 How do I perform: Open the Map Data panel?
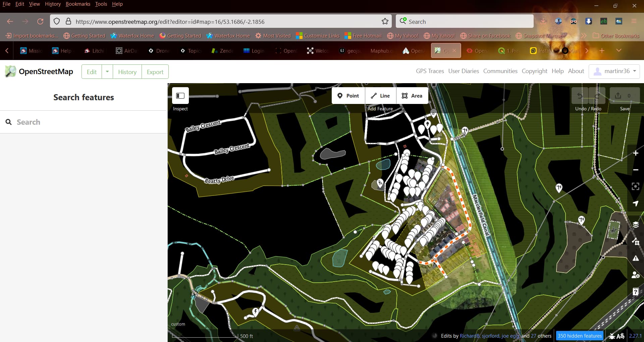coord(636,242)
